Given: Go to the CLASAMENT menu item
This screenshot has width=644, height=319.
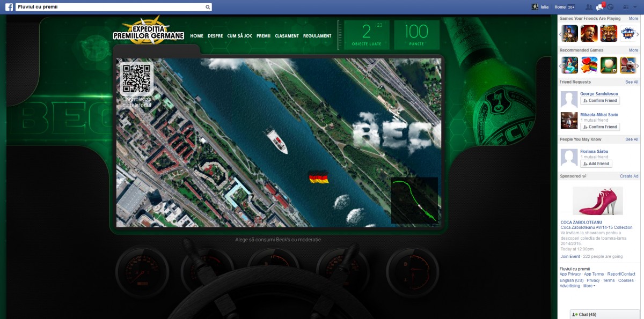Looking at the screenshot, I should pyautogui.click(x=287, y=36).
